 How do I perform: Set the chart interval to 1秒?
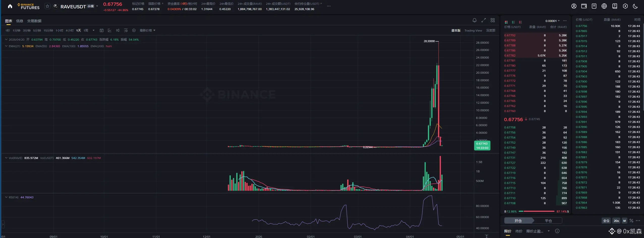[8, 30]
